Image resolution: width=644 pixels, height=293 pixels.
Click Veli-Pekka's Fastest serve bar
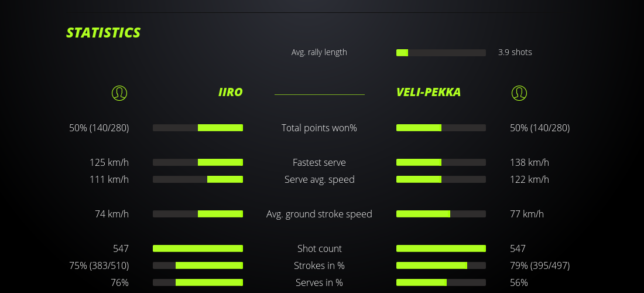click(x=441, y=162)
